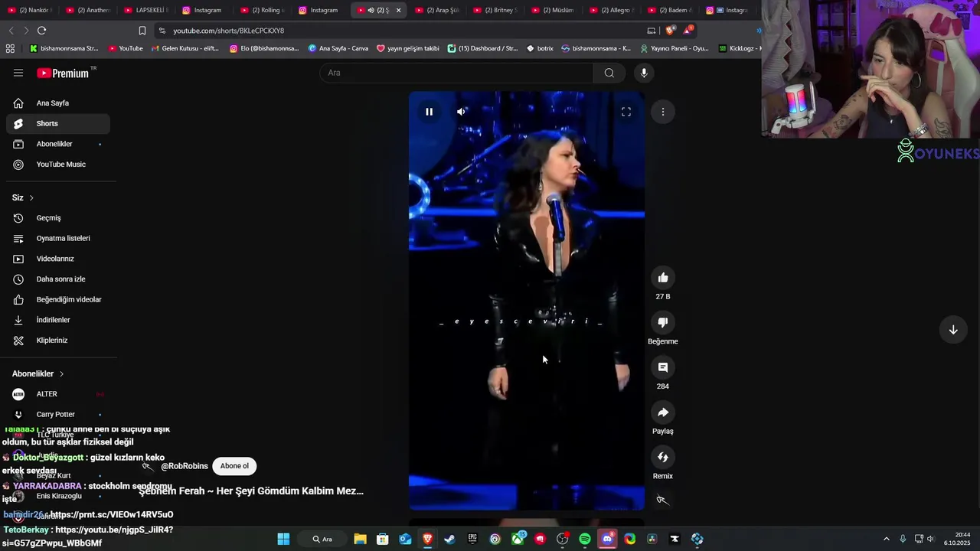Go back in browser history
This screenshot has height=551, width=980.
(x=11, y=31)
